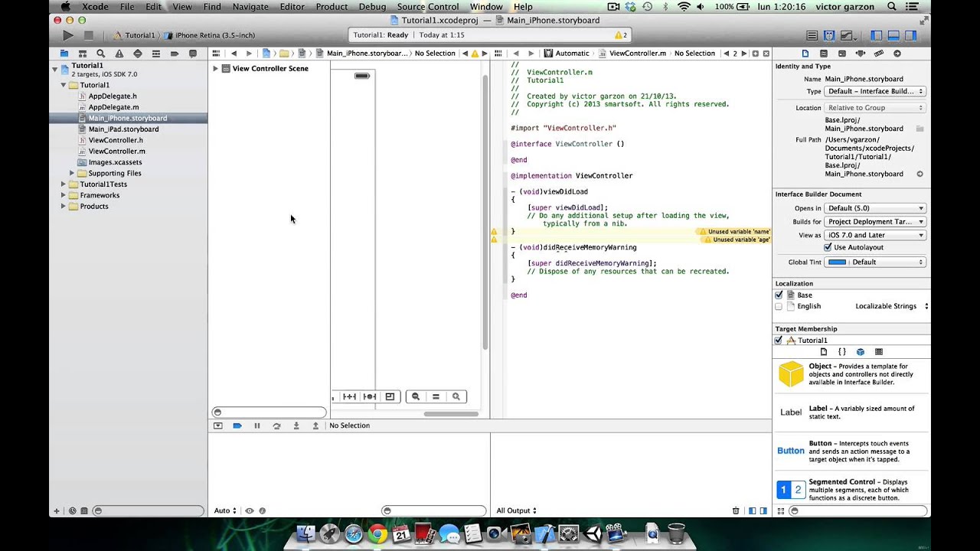This screenshot has width=980, height=551.
Task: Show the Code snippet library braces icon
Action: tap(842, 352)
